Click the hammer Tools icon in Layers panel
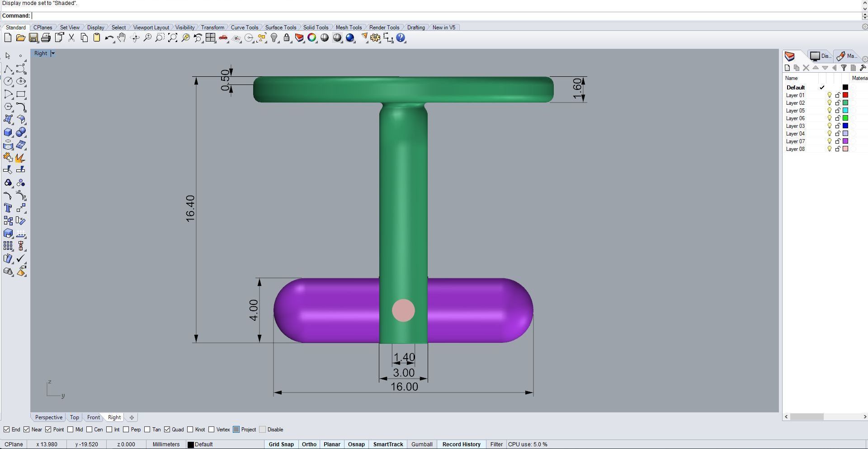 (863, 68)
